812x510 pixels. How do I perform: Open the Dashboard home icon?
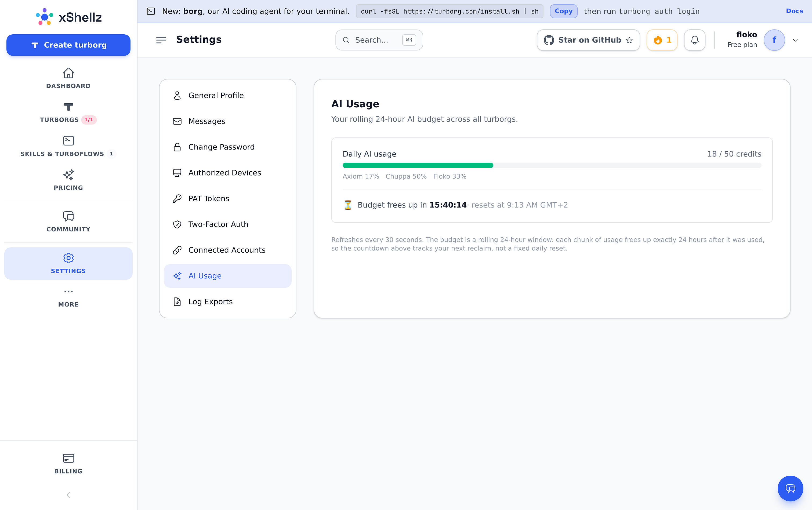pos(68,73)
